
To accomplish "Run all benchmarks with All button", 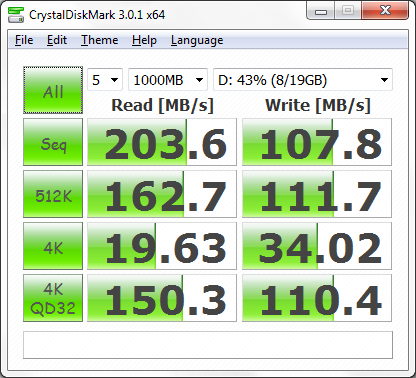I will [53, 90].
